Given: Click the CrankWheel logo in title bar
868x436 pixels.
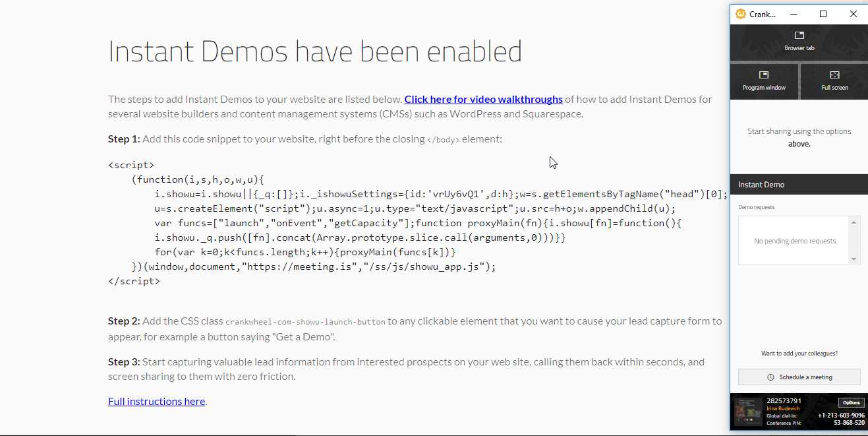Looking at the screenshot, I should pos(741,14).
